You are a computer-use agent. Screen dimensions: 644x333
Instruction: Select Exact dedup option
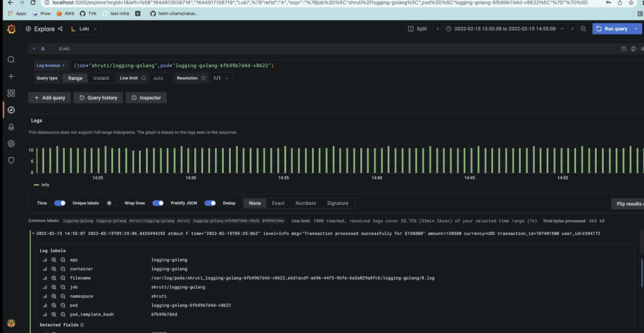[278, 203]
